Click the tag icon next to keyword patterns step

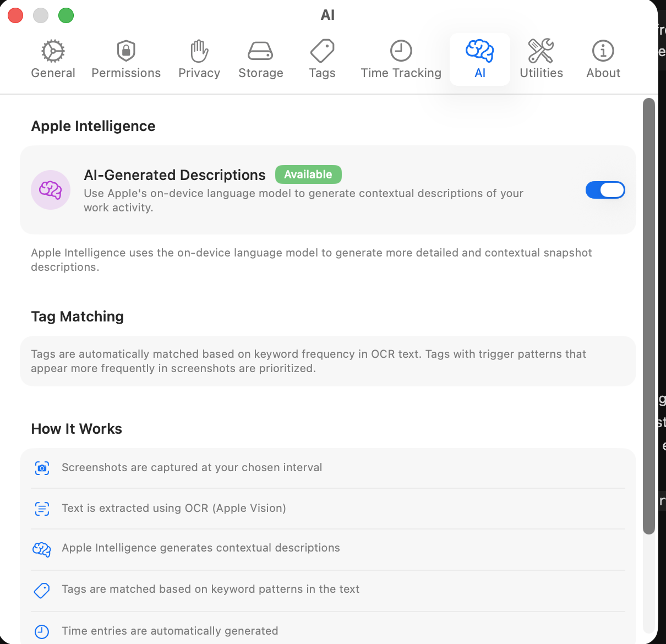(42, 590)
